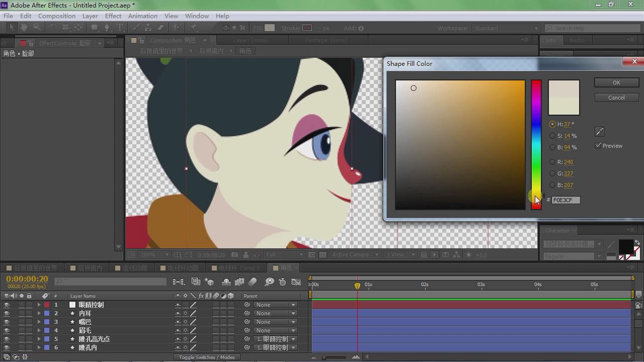Hide the 嘴巴 layer
This screenshot has width=644, height=362.
click(x=7, y=322)
